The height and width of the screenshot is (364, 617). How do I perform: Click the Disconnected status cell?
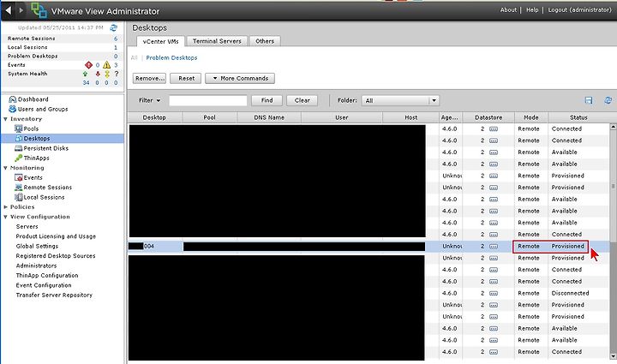coord(570,293)
